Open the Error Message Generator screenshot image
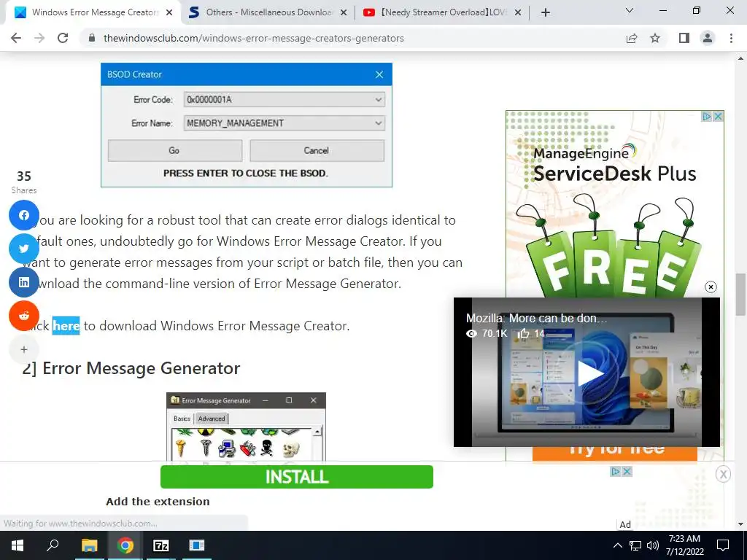 tap(246, 427)
